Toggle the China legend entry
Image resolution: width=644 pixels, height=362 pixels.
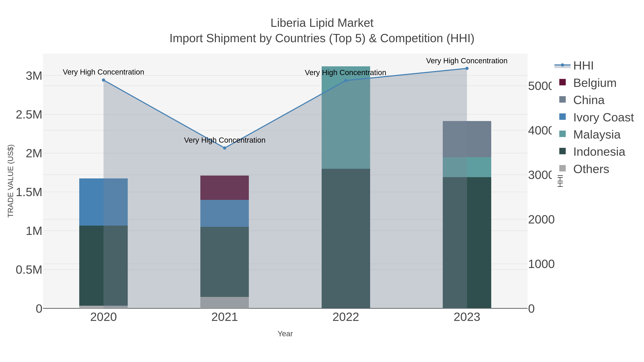pos(582,100)
